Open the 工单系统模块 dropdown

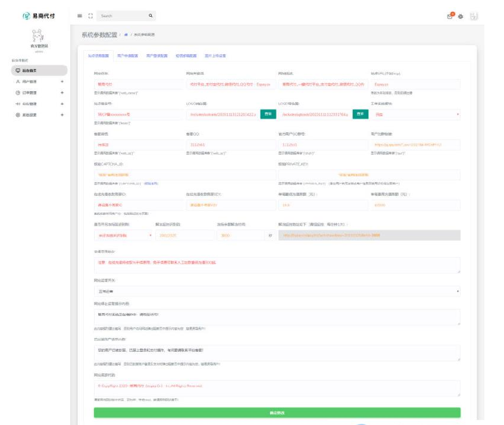(415, 114)
